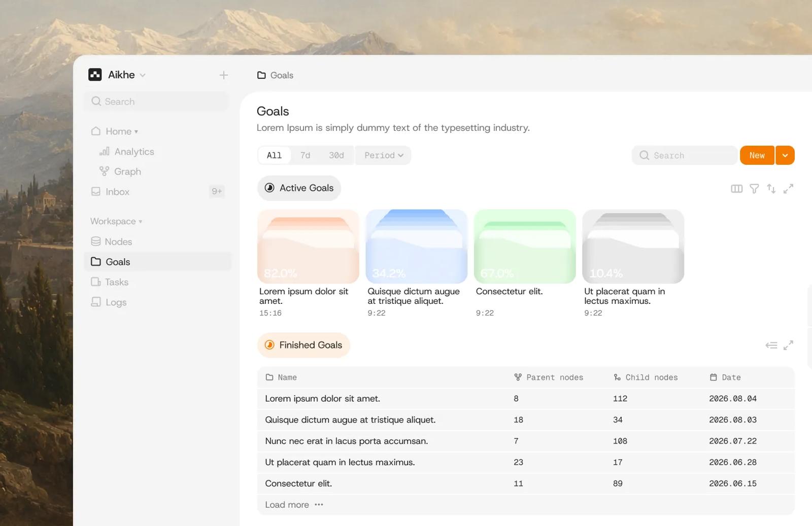Go to Nodes in the sidebar
This screenshot has width=812, height=526.
click(157, 241)
